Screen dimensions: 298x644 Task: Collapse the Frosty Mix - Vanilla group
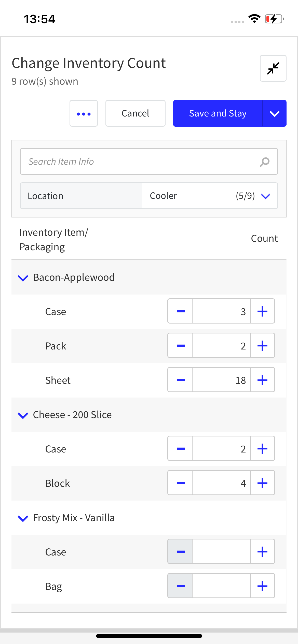click(23, 518)
